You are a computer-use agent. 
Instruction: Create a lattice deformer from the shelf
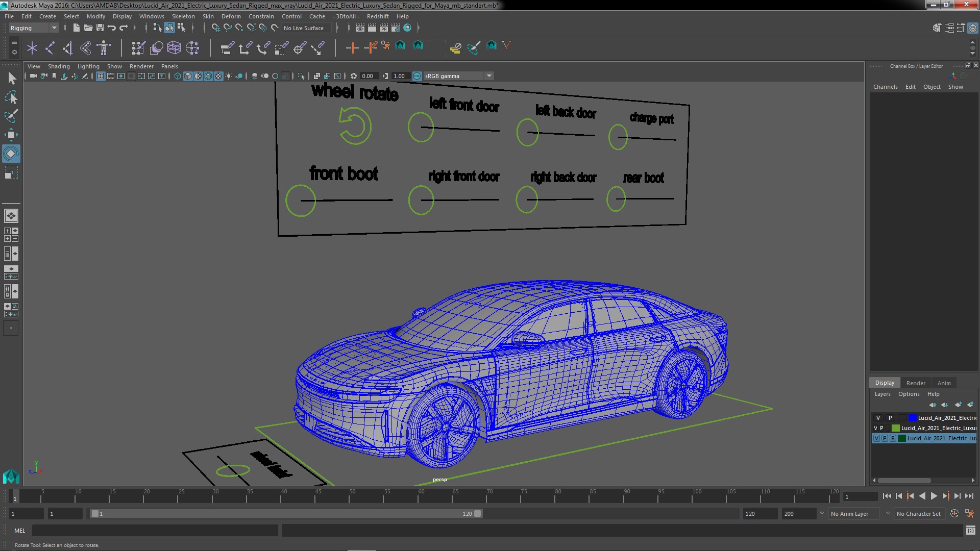[174, 48]
